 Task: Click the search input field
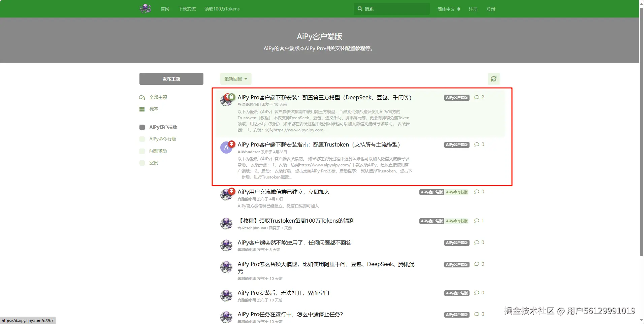tap(392, 9)
